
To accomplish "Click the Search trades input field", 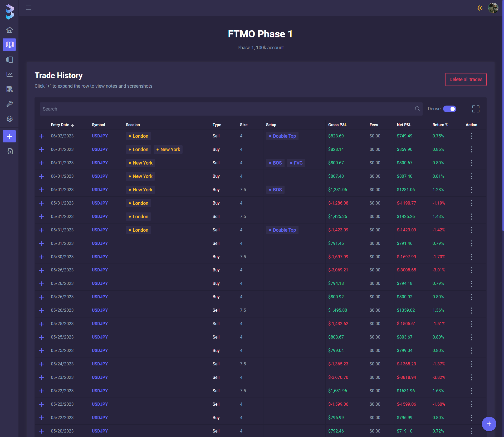I will [x=227, y=109].
